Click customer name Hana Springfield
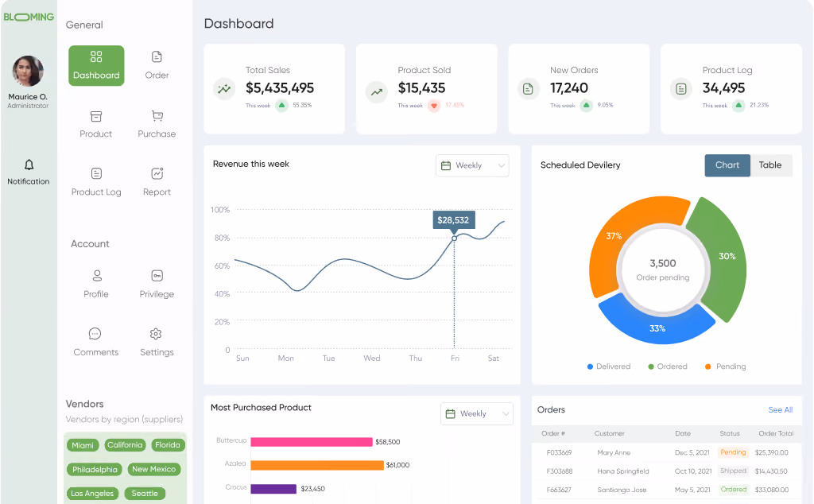814x504 pixels. tap(623, 471)
